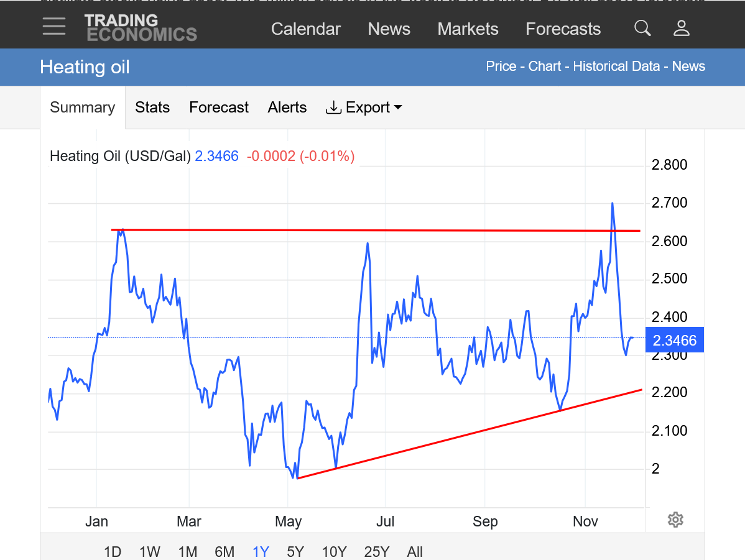Click the Trading Economics logo
The width and height of the screenshot is (745, 560).
pyautogui.click(x=141, y=28)
